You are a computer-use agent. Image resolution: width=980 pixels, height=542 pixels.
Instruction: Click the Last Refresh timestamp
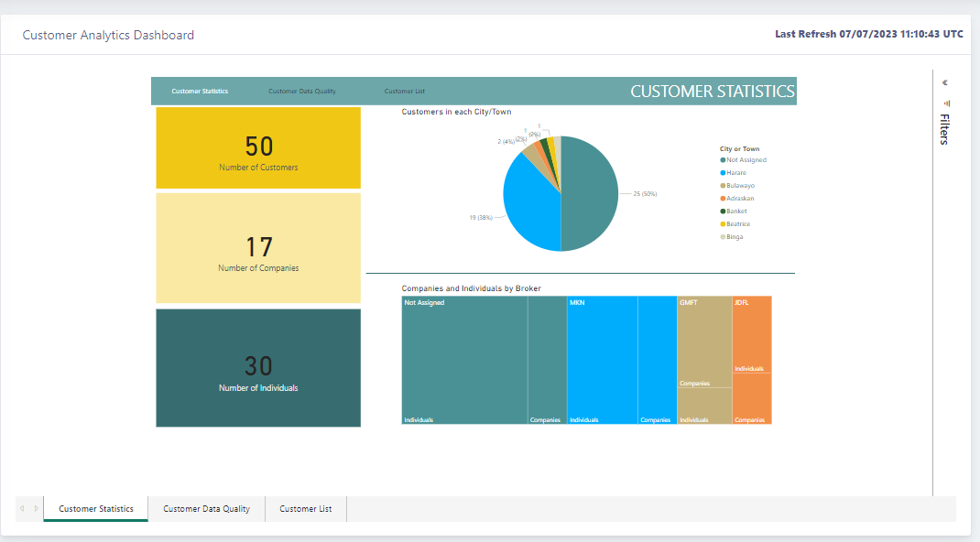pos(869,35)
